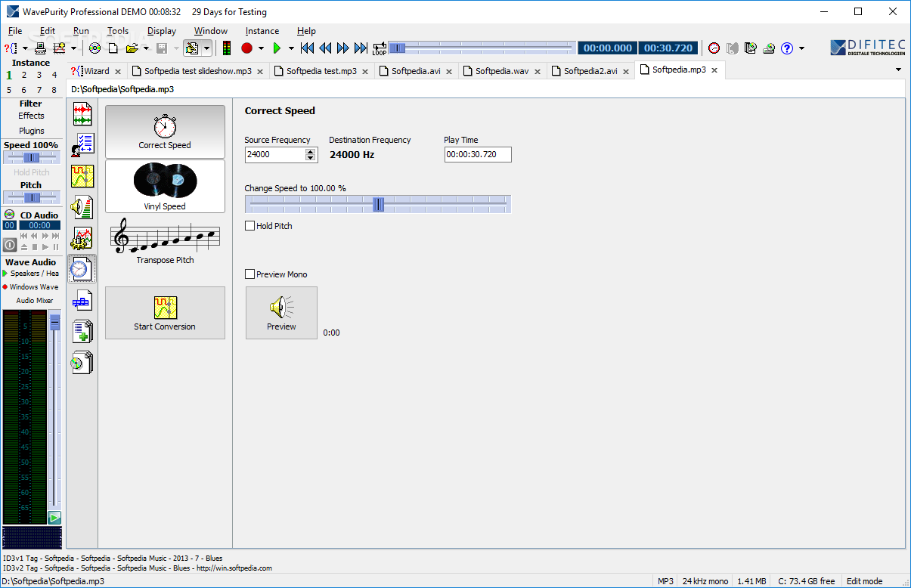Image resolution: width=911 pixels, height=588 pixels.
Task: Select the clock speed correction sidebar icon
Action: point(82,269)
